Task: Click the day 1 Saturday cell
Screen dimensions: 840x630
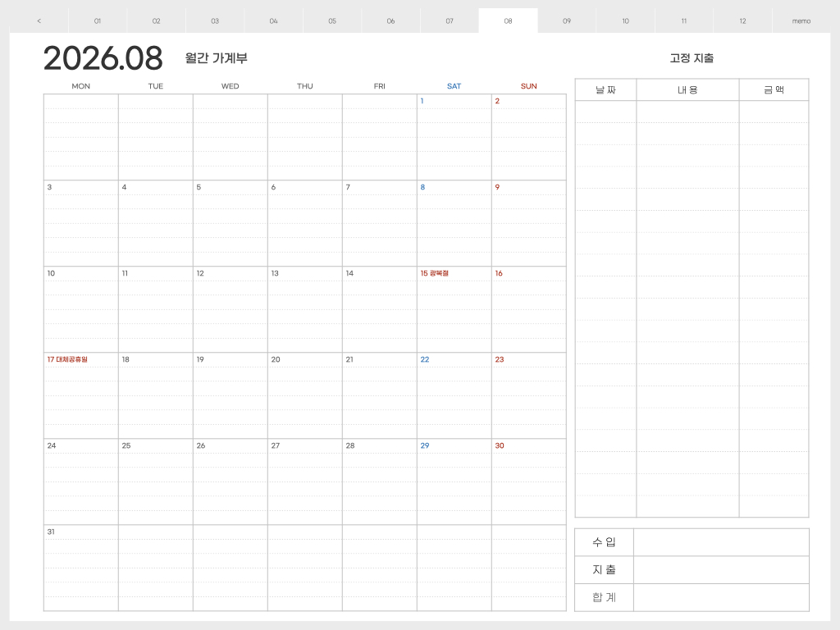Action: pos(454,137)
